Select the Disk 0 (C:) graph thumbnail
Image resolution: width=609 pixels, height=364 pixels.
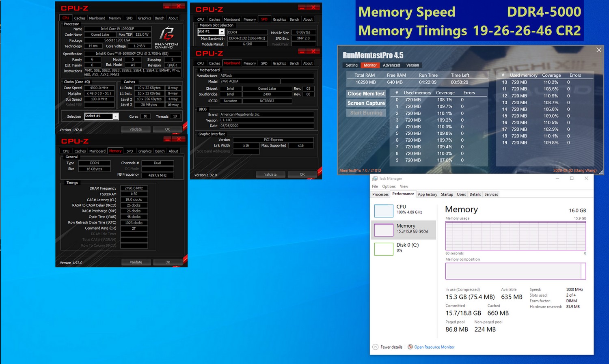point(384,249)
